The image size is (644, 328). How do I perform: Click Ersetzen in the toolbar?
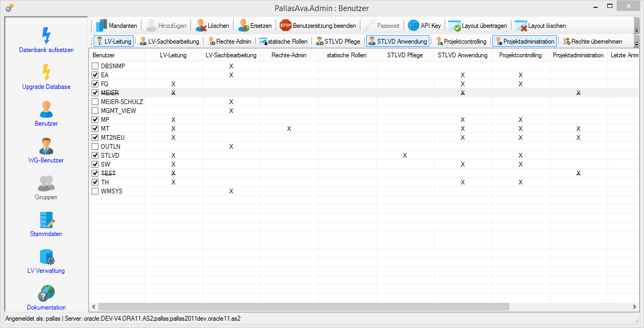tap(255, 25)
